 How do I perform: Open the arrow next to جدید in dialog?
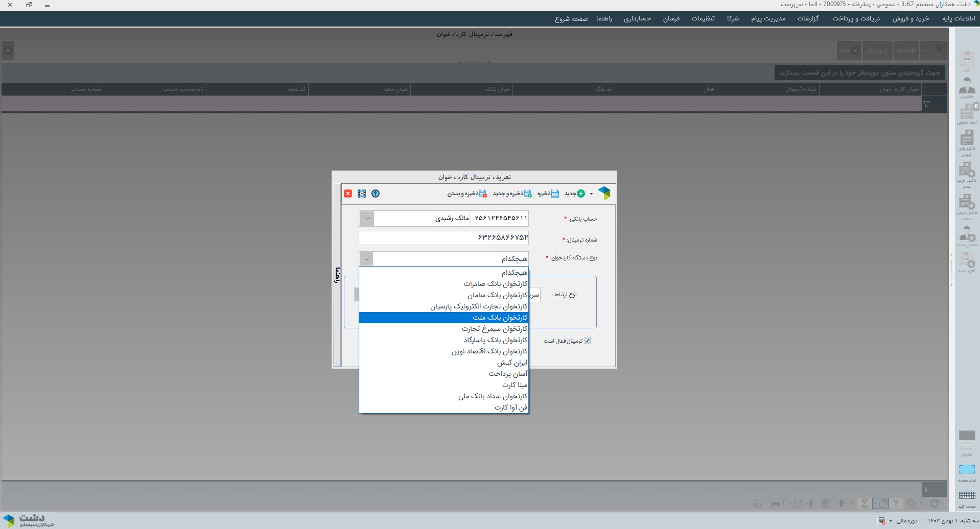tap(591, 194)
